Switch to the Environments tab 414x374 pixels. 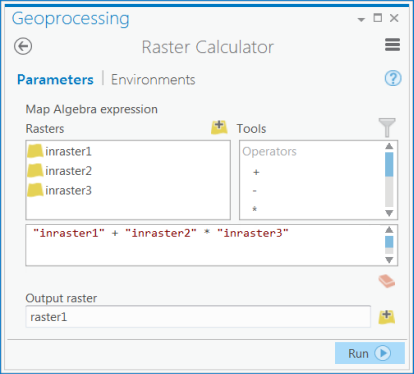[x=153, y=80]
